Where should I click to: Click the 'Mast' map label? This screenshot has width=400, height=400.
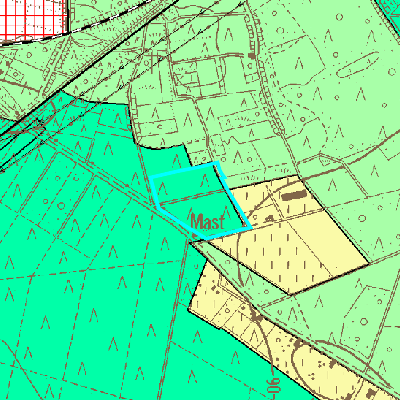point(207,221)
